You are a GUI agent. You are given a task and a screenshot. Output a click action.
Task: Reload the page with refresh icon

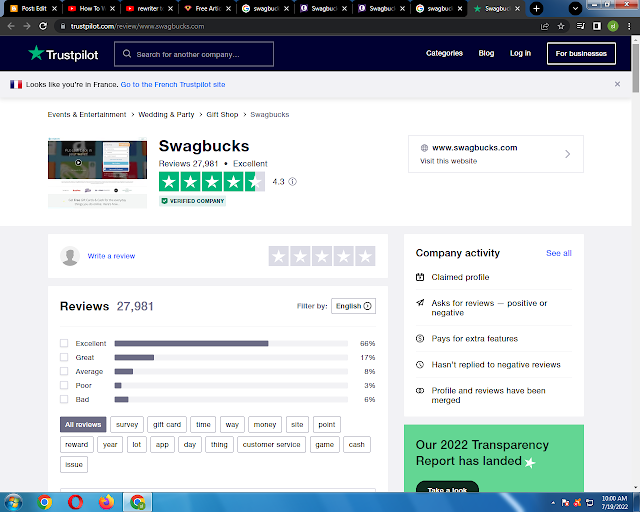[43, 26]
